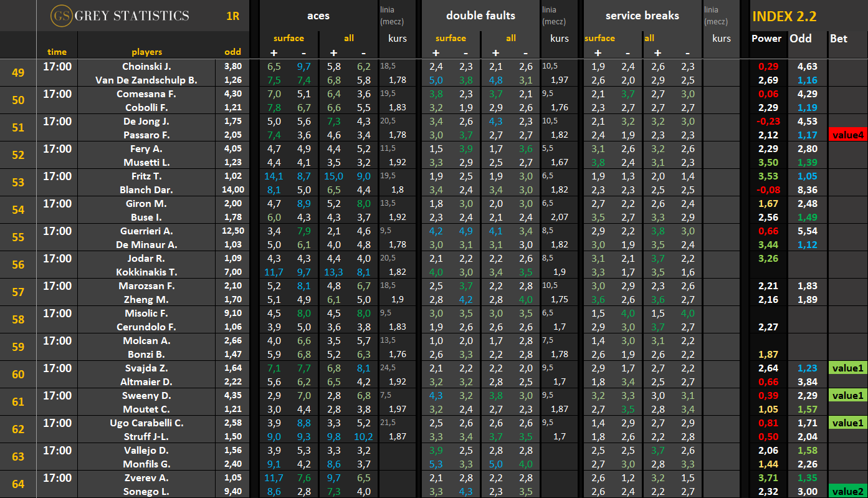Select row number 49

[18, 73]
